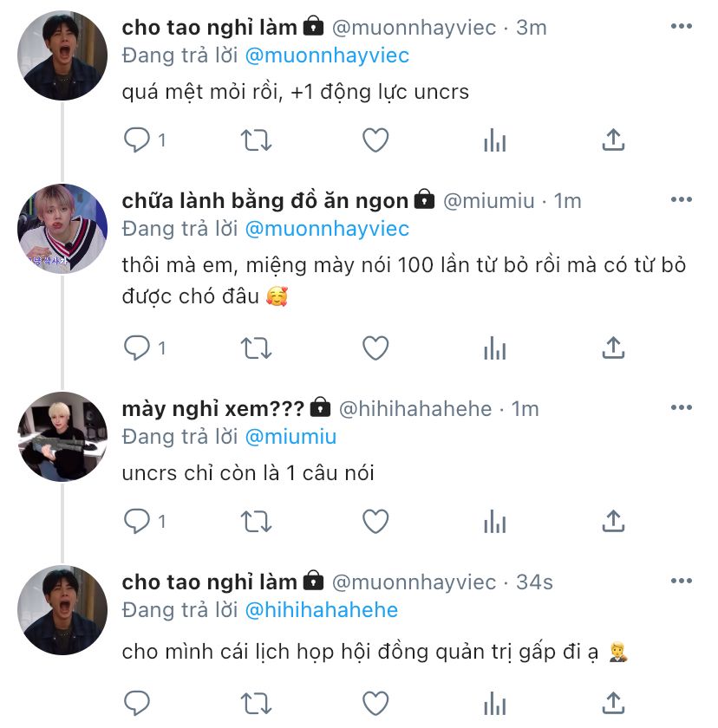Share the 'quá mệt mỏi rồi' tweet
Viewport: 718px width, 728px height.
613,140
